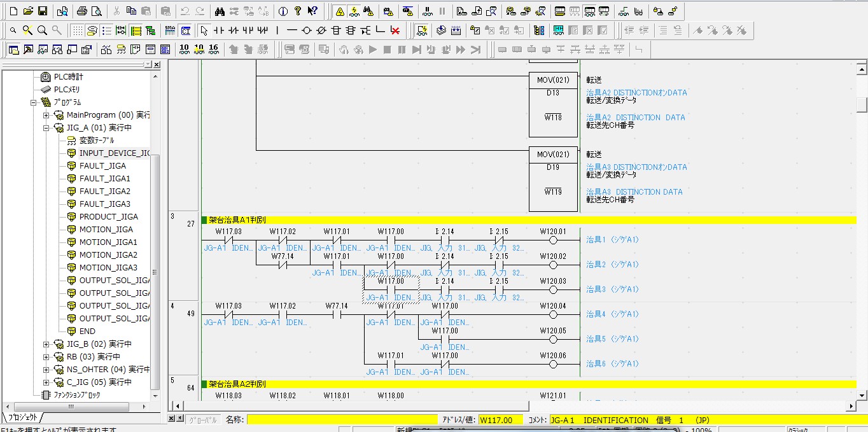Open the FAULT_JIGA section
This screenshot has width=868, height=432.
pyautogui.click(x=102, y=166)
